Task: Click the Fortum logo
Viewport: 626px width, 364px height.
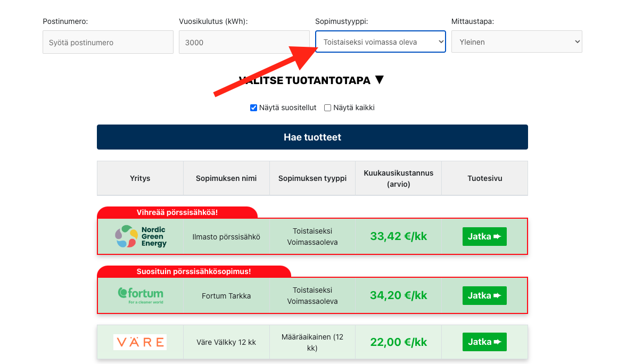Action: [139, 295]
